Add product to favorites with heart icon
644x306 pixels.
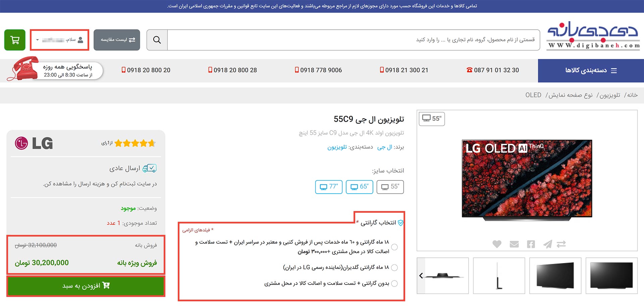[497, 244]
